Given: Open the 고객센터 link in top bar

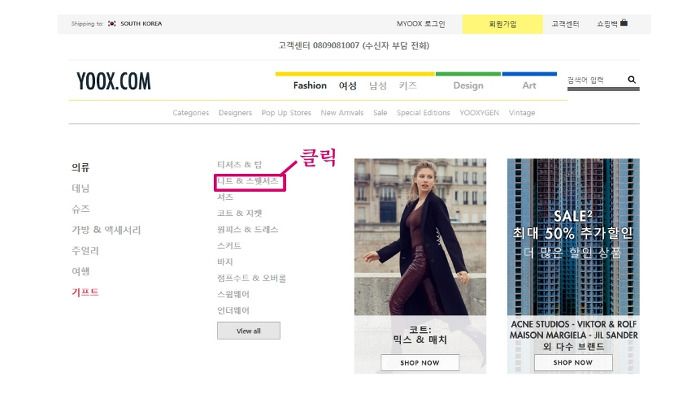Looking at the screenshot, I should (565, 24).
